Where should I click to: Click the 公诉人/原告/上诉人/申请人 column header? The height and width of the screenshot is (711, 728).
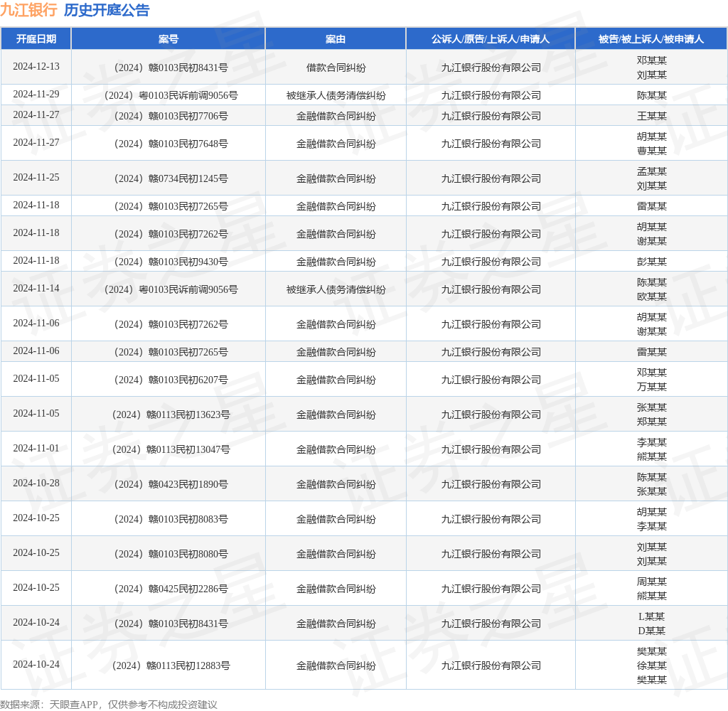tap(491, 39)
